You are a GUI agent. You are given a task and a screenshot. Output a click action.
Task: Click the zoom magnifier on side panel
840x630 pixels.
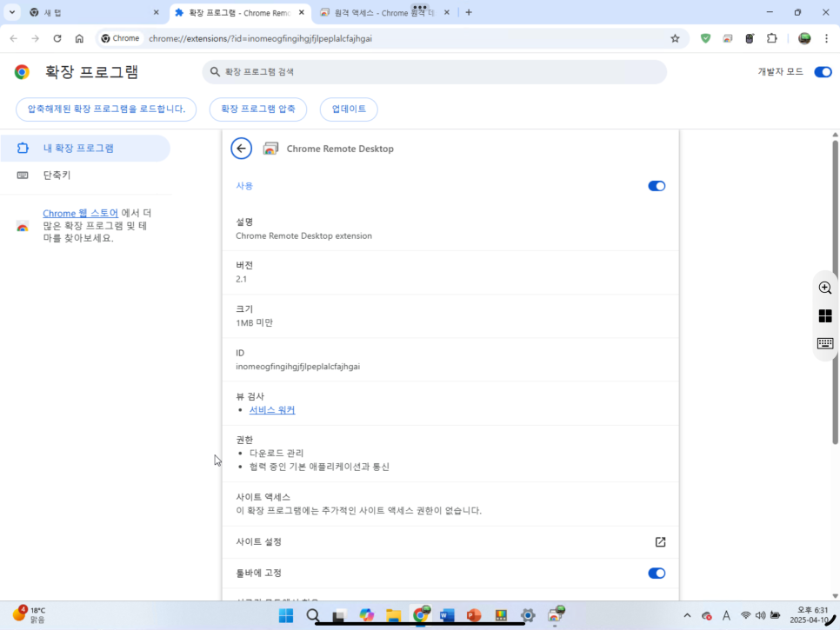pyautogui.click(x=825, y=288)
